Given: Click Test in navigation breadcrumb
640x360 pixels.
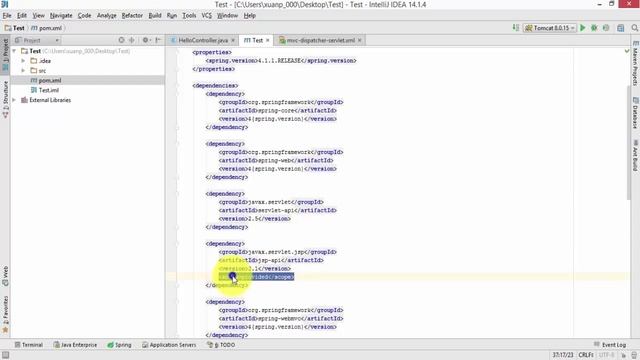Looking at the screenshot, I should (15, 28).
